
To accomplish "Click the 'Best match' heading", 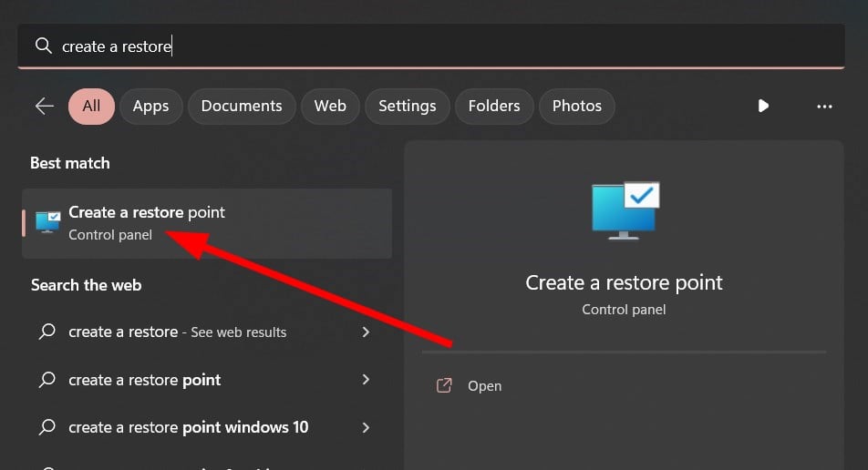I will 69,163.
